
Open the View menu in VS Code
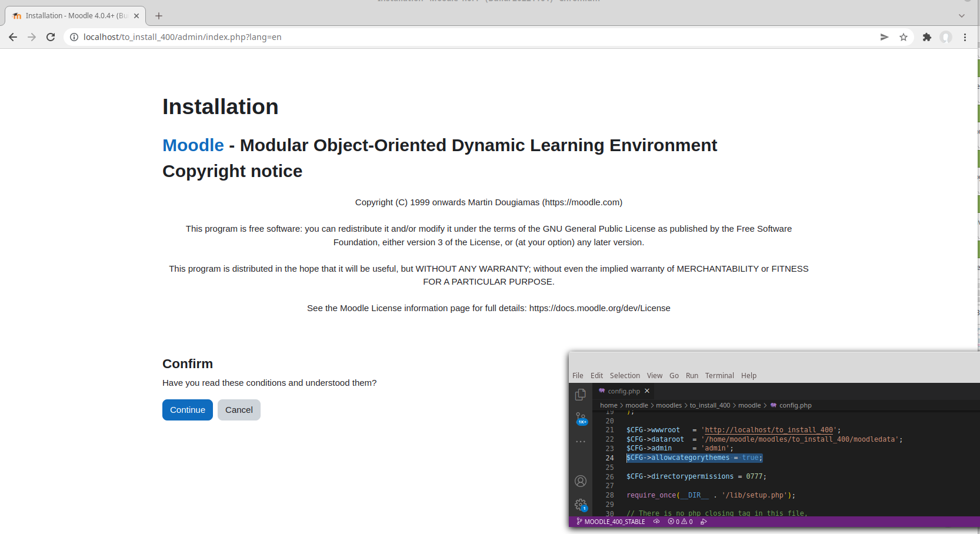click(x=655, y=376)
